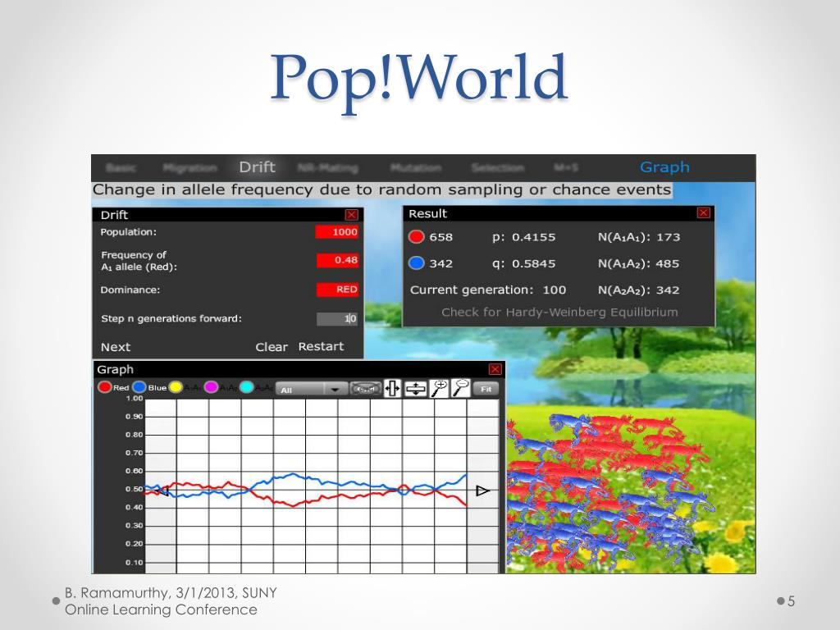This screenshot has width=840, height=630.
Task: Click the vertical stretch icon in Graph
Action: coord(416,389)
